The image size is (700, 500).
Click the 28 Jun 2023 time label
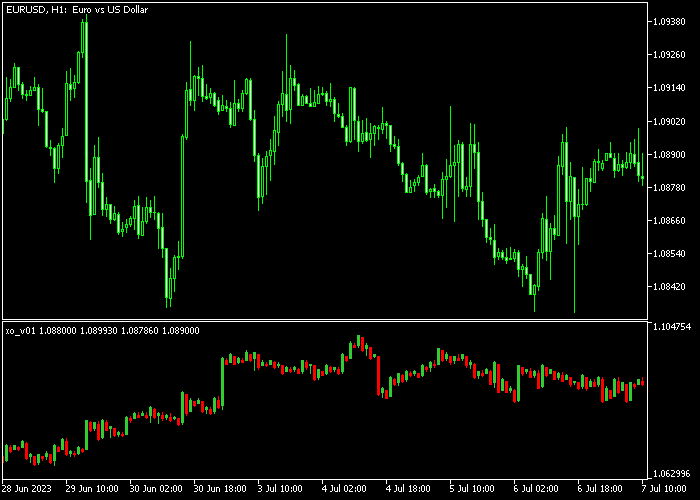coord(27,488)
